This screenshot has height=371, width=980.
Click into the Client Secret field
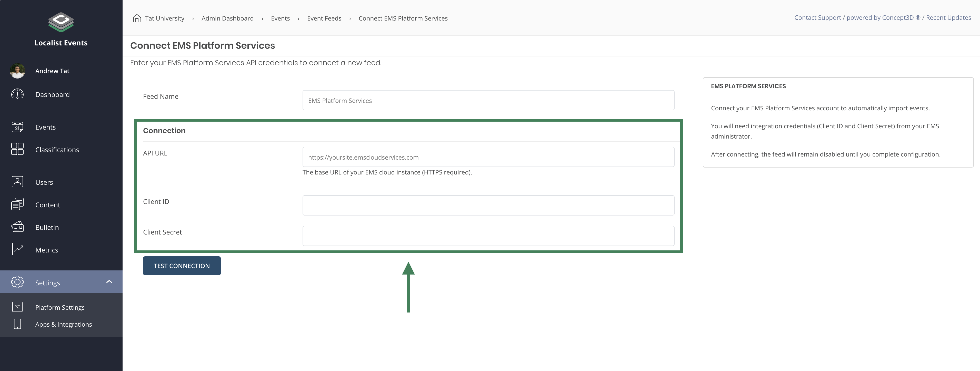tap(488, 236)
